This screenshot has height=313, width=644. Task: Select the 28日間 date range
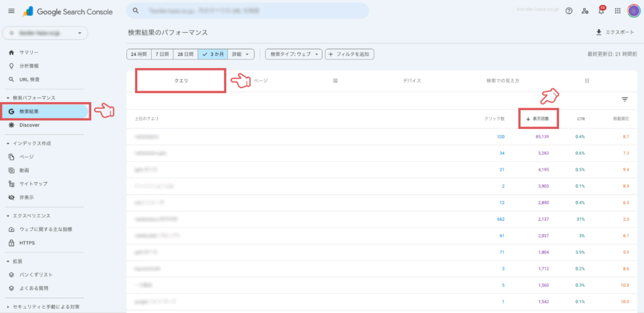[185, 54]
